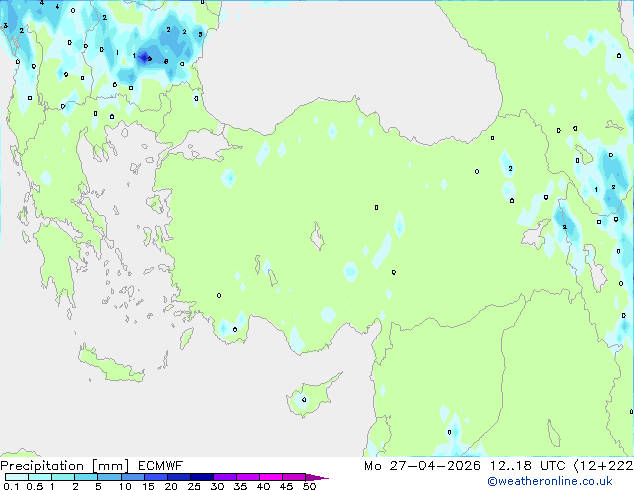Click the 25–30 mm navy legend swatch
Image resolution: width=634 pixels, height=490 pixels.
click(201, 477)
